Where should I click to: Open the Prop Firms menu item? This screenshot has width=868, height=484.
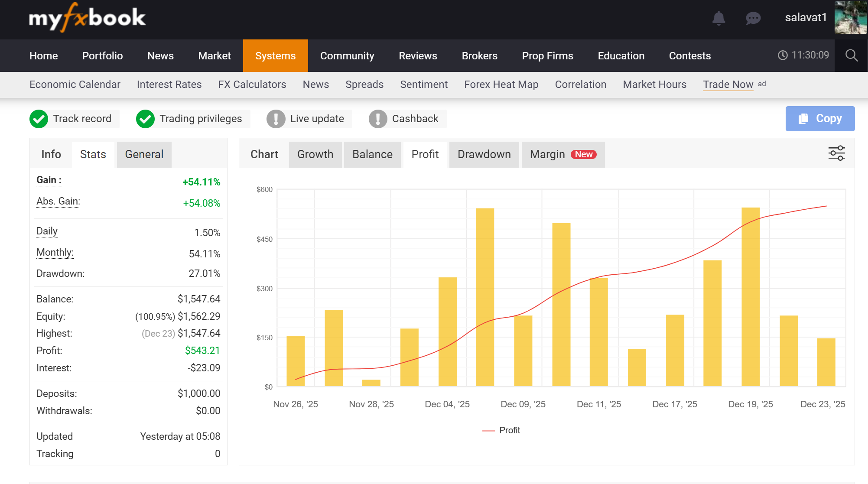[x=547, y=56]
